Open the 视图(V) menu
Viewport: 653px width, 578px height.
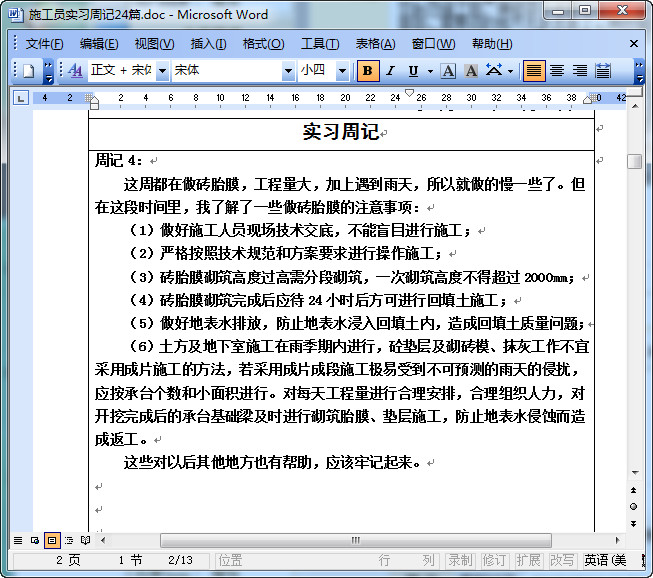point(155,44)
